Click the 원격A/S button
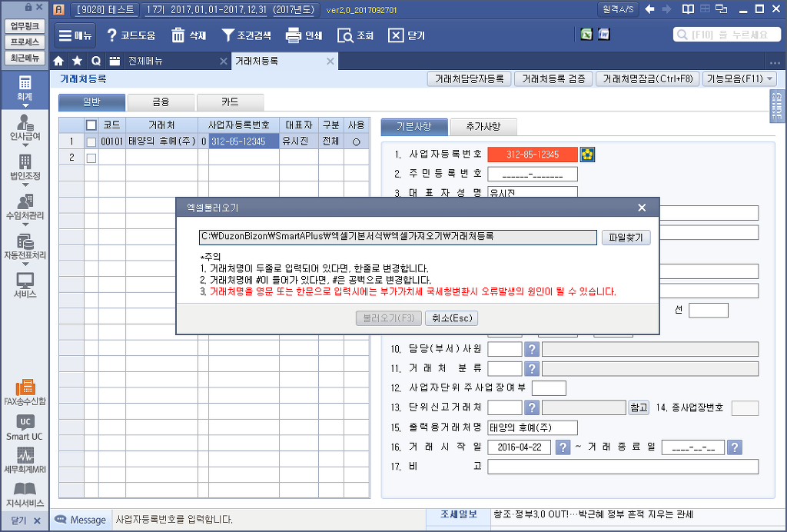This screenshot has height=532, width=787. point(618,9)
